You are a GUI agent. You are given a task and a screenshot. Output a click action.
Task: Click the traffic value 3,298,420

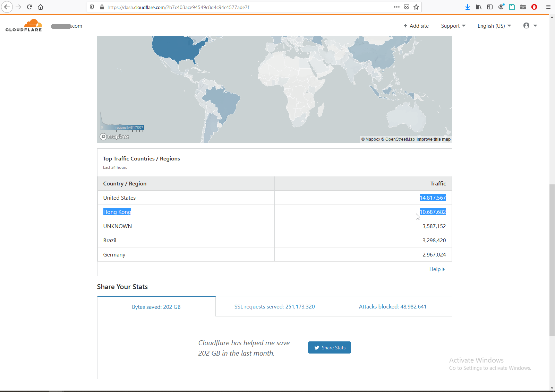coord(434,241)
